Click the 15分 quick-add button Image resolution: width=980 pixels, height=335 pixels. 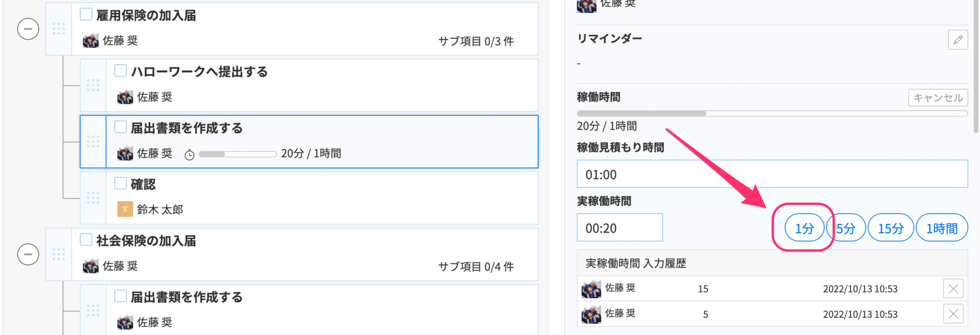pos(891,228)
